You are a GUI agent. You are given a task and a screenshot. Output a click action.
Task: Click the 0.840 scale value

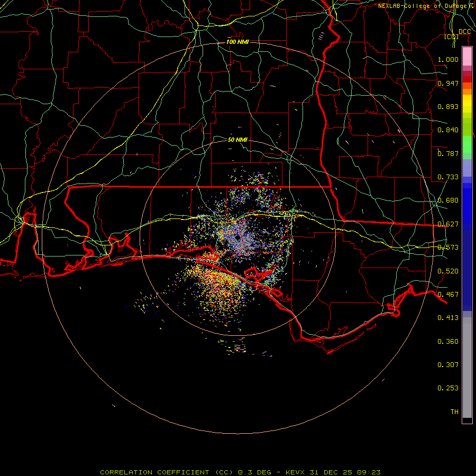pos(448,130)
